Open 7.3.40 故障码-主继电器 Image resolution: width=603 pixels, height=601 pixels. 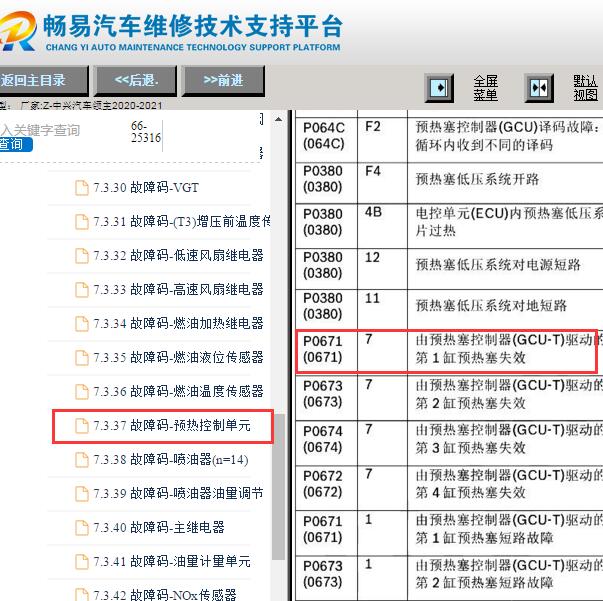pos(159,527)
